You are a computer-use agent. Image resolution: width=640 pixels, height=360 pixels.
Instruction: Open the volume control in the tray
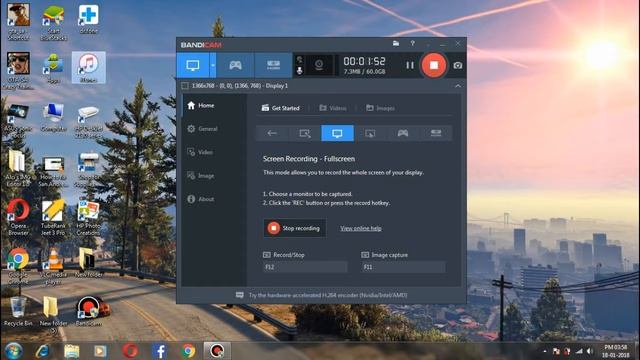tap(590, 351)
